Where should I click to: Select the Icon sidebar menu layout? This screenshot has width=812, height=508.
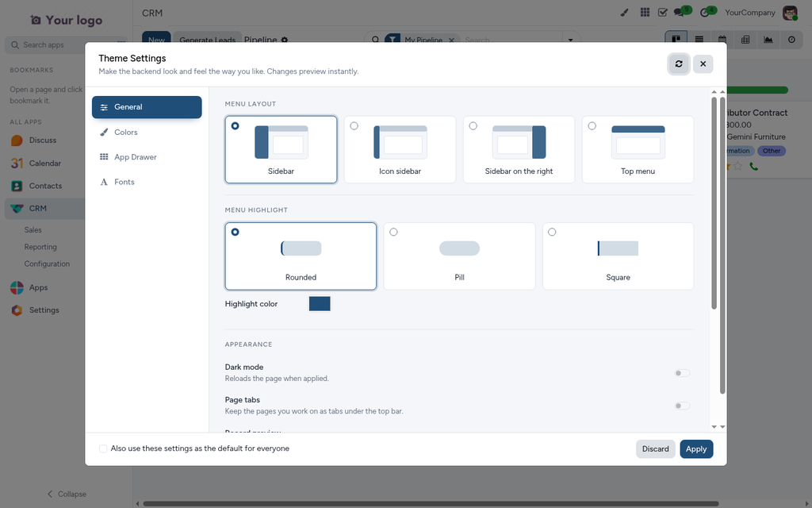(400, 149)
